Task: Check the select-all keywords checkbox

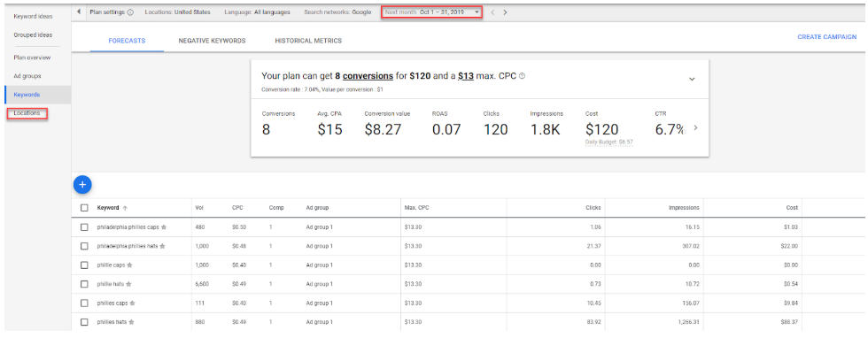Action: (x=84, y=208)
